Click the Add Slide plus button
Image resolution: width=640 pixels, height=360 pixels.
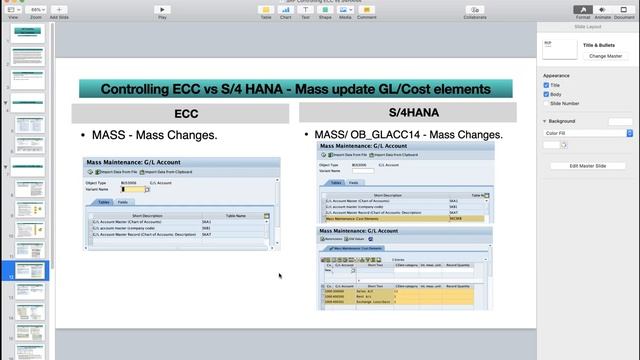pyautogui.click(x=59, y=9)
